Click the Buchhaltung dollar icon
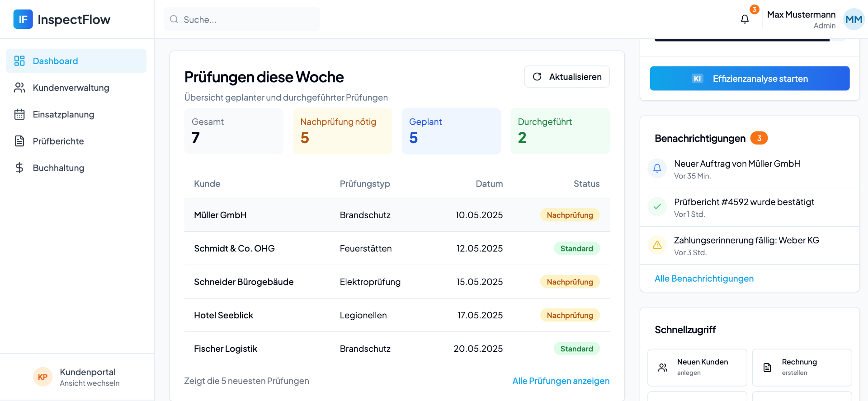The height and width of the screenshot is (401, 868). click(x=19, y=168)
